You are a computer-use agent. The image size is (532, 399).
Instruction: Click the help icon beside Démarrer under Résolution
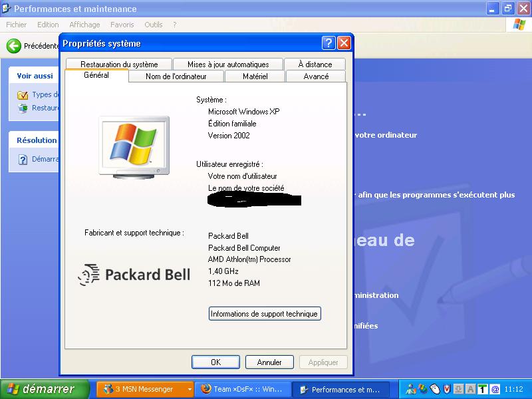coord(23,160)
